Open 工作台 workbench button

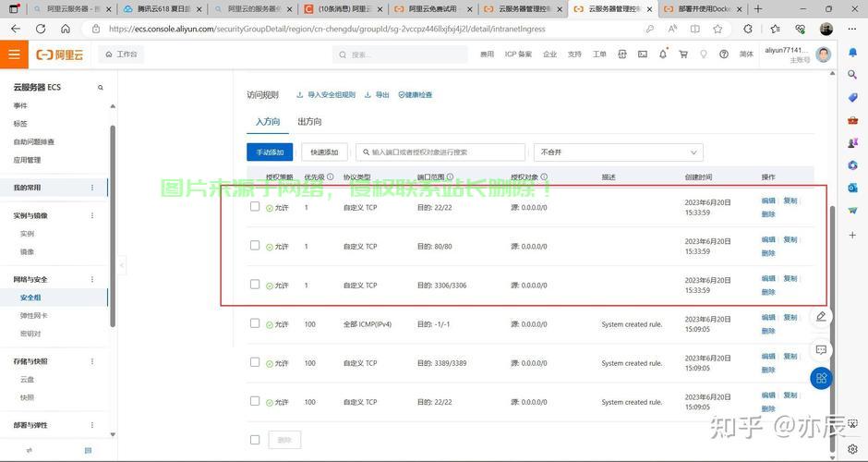tap(121, 55)
